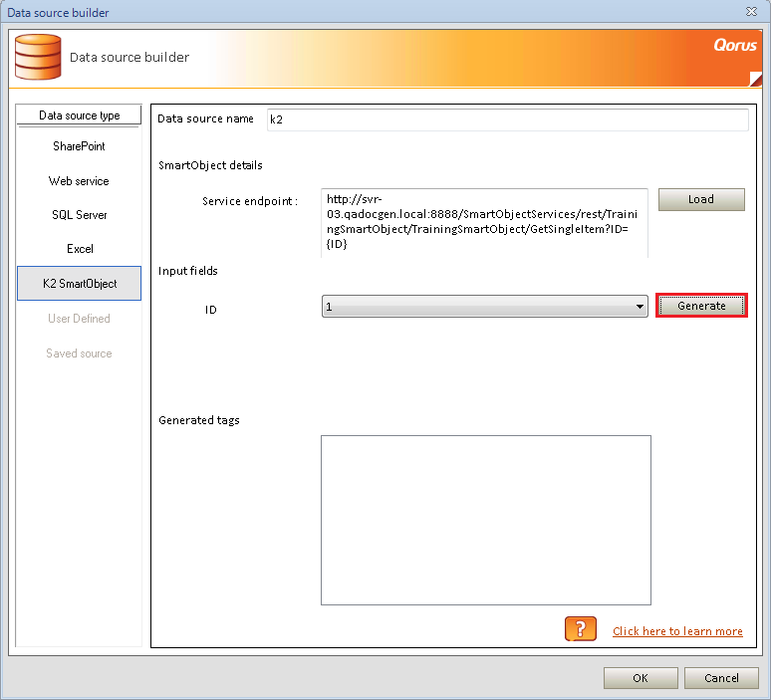Select User Defined data source type
This screenshot has width=771, height=700.
click(x=79, y=319)
